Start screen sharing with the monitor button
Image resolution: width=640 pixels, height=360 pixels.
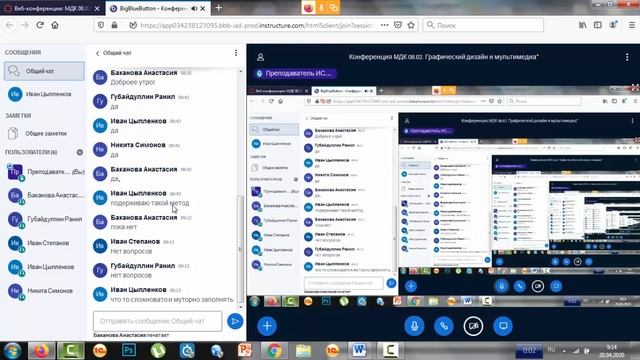503,326
